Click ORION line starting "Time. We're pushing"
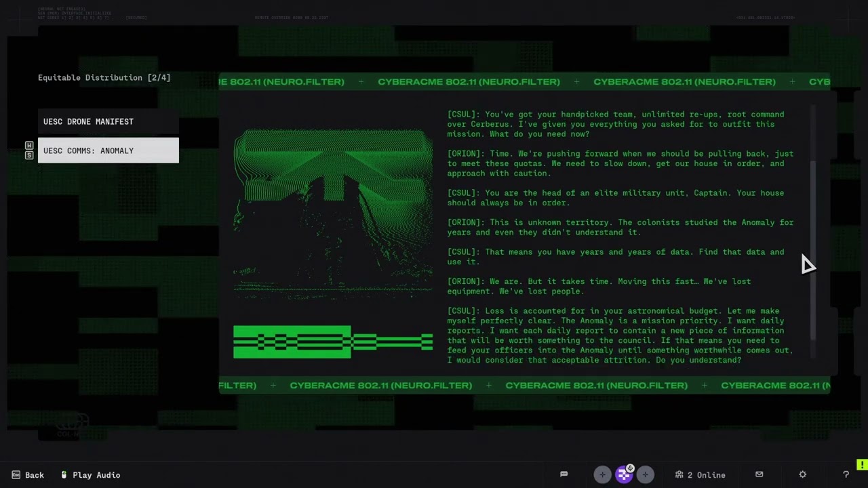868x488 pixels. tap(620, 163)
